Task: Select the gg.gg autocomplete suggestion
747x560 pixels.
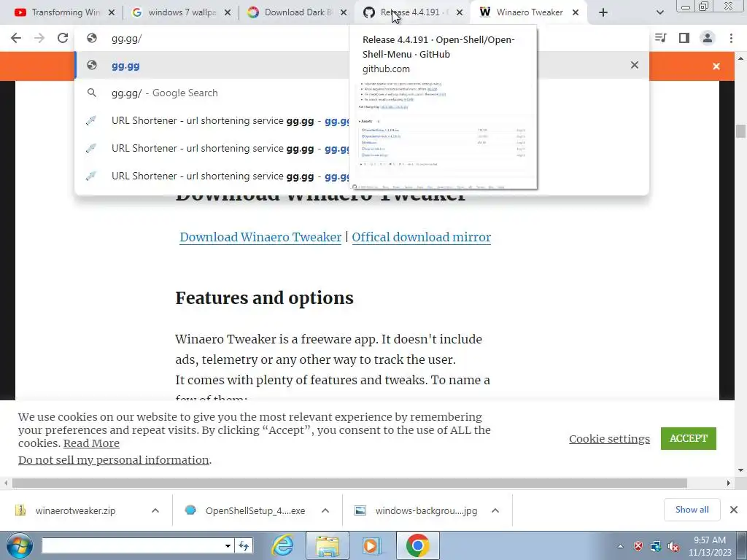Action: tap(212, 65)
